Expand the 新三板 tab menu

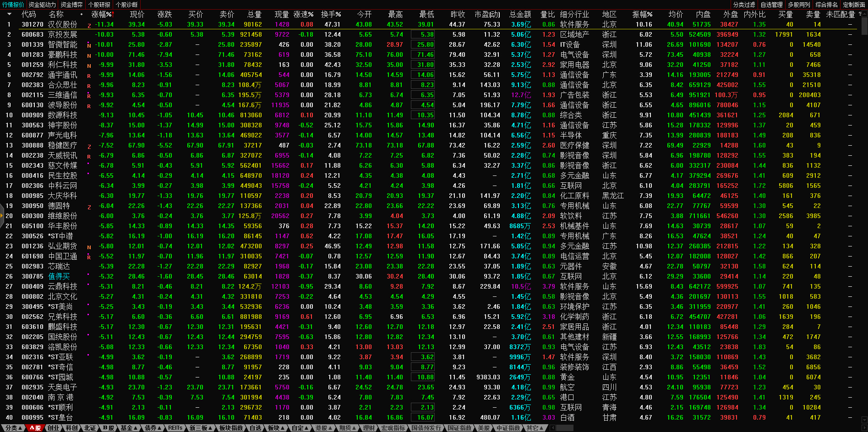point(201,428)
